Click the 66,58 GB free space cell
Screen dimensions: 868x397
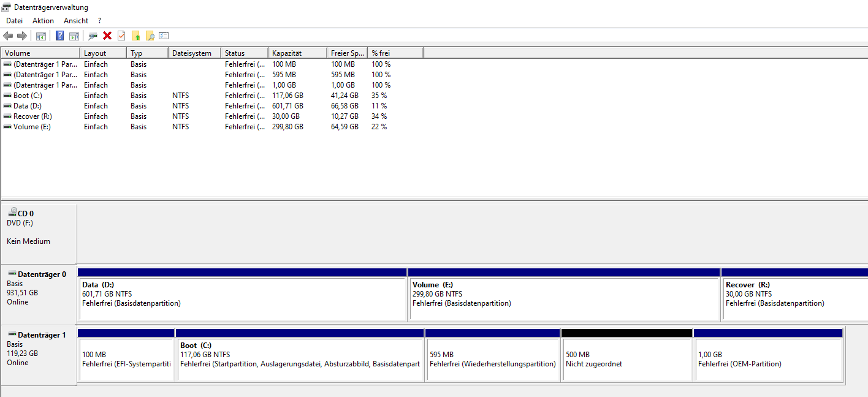point(345,106)
